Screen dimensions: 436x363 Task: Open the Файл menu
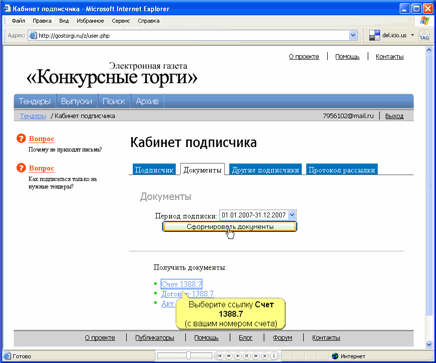[18, 21]
